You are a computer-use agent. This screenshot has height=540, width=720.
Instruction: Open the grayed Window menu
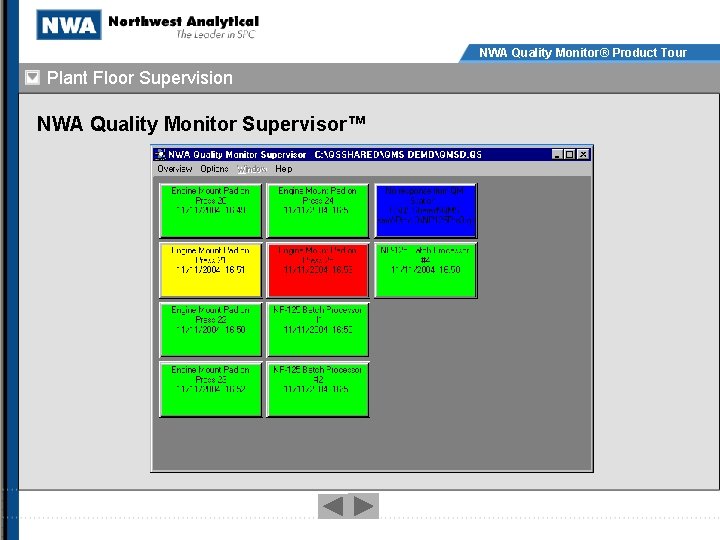[x=252, y=169]
